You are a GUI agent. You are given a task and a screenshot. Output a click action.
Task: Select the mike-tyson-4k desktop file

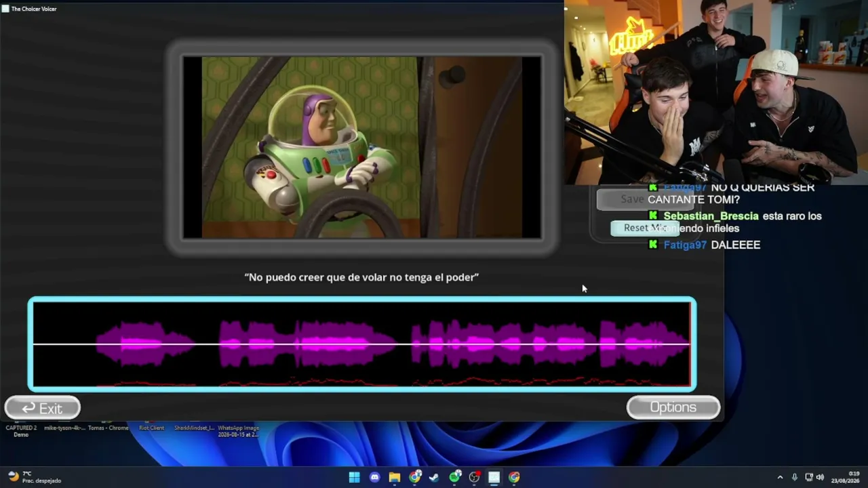[65, 428]
